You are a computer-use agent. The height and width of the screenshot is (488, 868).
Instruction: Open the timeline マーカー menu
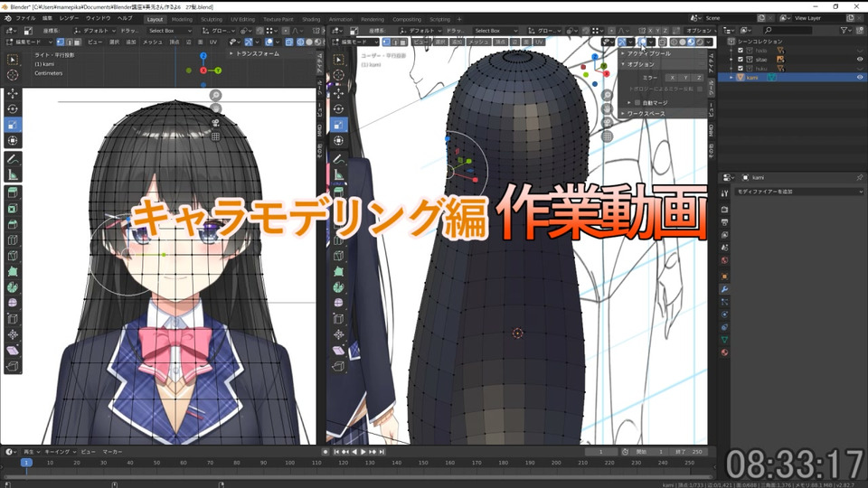[112, 452]
